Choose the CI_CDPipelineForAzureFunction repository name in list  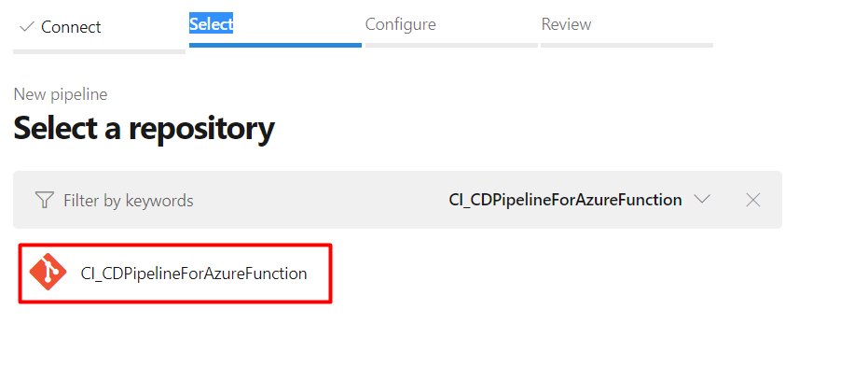[x=194, y=274]
